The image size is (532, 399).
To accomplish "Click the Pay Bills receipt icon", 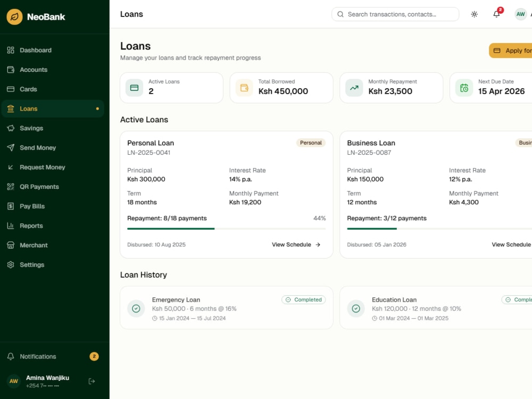I will (11, 206).
